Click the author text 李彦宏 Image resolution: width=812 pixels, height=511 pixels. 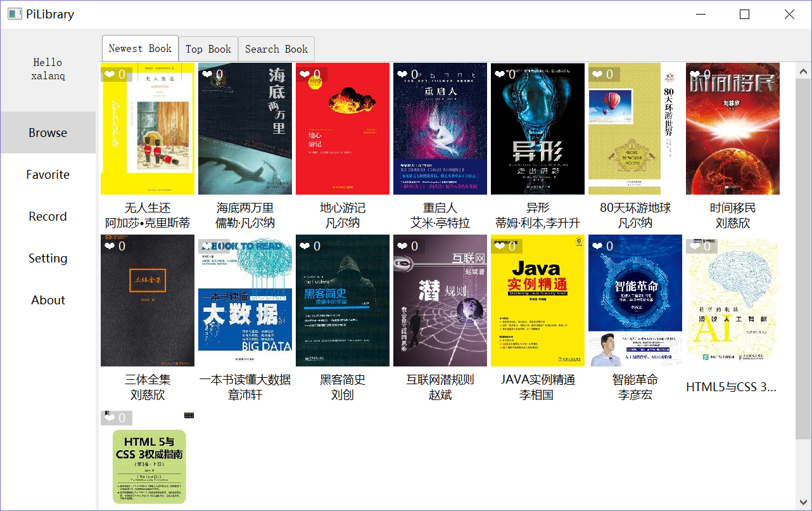(x=635, y=395)
